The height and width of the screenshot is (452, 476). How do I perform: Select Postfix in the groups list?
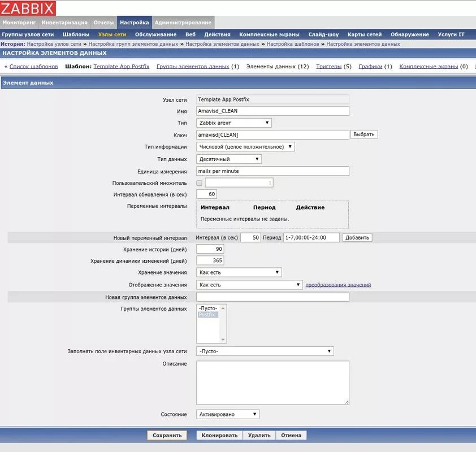208,315
